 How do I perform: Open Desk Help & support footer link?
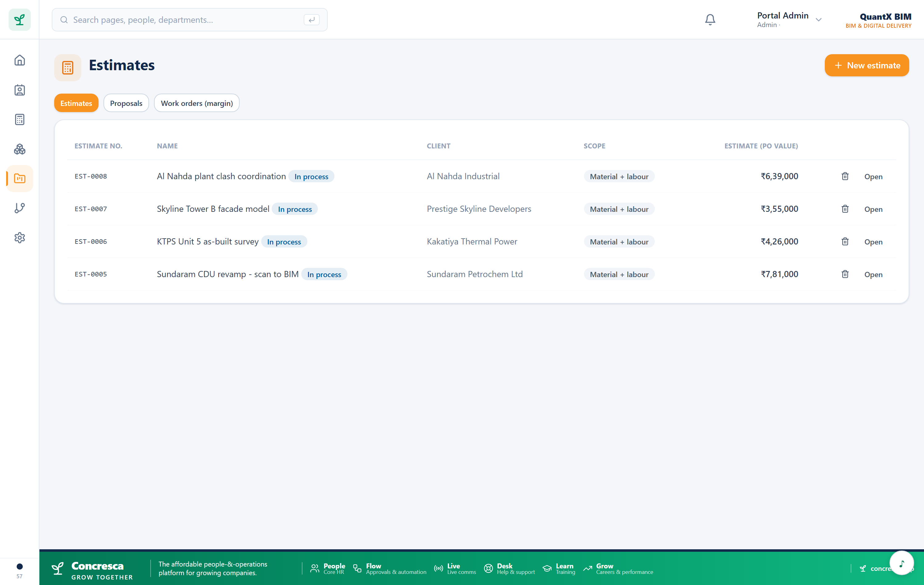[509, 568]
